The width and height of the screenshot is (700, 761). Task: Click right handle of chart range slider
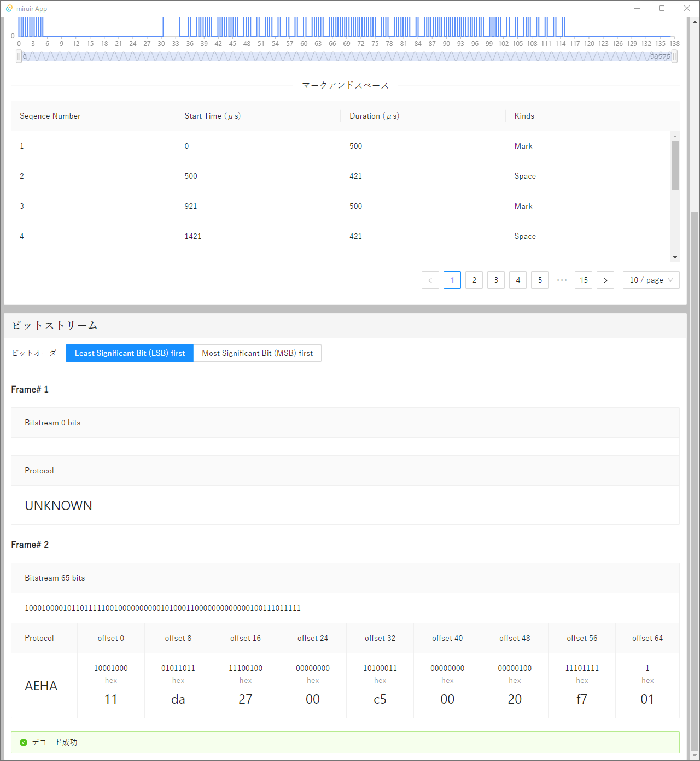(x=674, y=56)
